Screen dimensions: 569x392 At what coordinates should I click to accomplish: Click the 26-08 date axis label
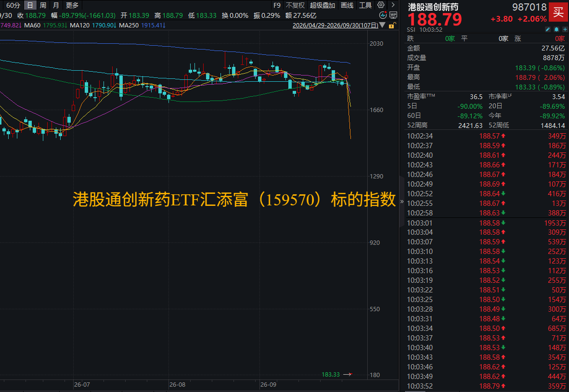point(177,385)
